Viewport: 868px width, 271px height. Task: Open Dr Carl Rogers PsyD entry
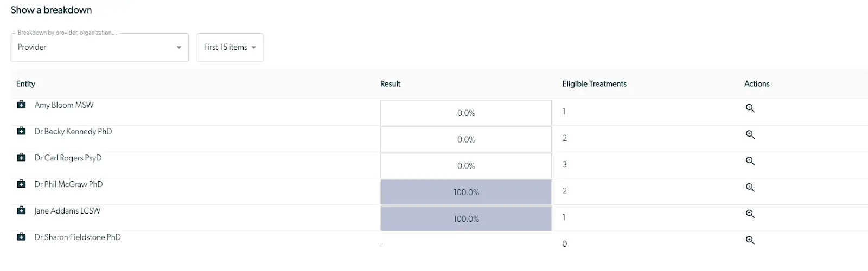68,158
